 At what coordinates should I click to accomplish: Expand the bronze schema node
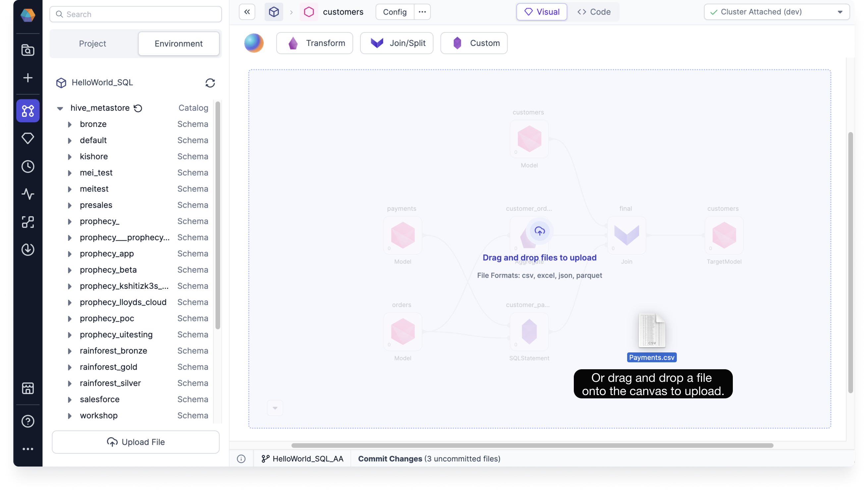[x=70, y=124]
